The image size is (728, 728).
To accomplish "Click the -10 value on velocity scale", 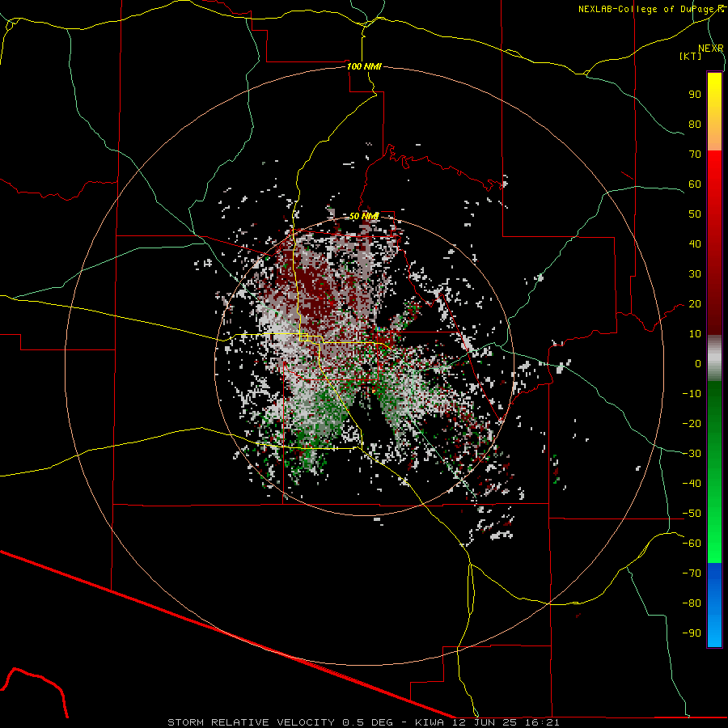I will pyautogui.click(x=692, y=394).
